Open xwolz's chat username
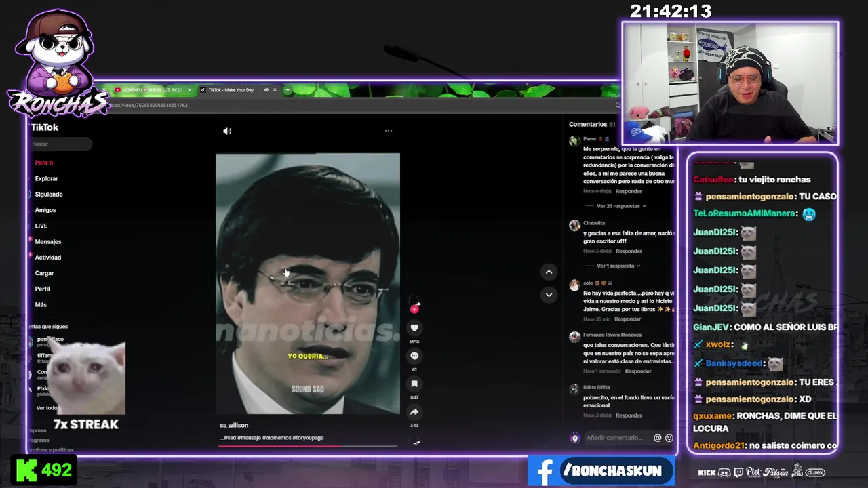868x488 pixels. (717, 345)
